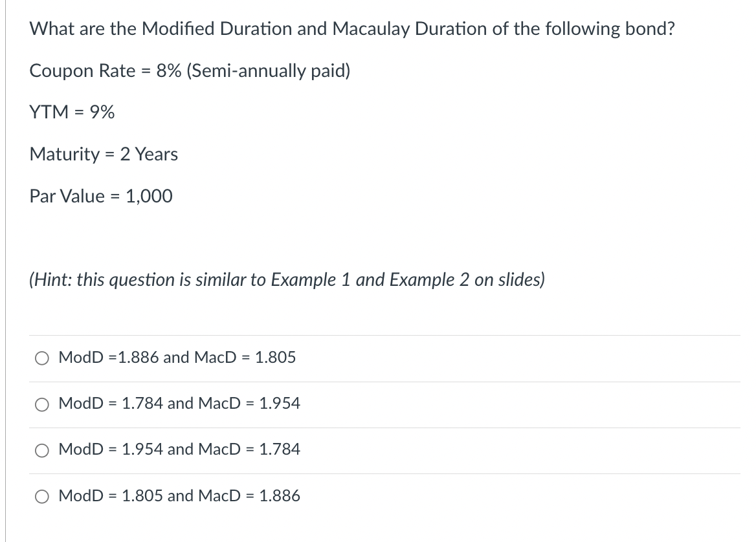Select radio option ModD = 1.805 and MacD = 1.886
This screenshot has height=542, width=756.
pos(42,496)
